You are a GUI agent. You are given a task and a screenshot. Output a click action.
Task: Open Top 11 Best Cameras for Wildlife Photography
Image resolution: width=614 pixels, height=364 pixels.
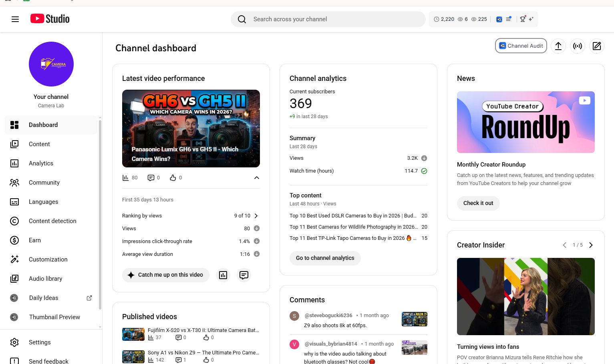tap(354, 227)
